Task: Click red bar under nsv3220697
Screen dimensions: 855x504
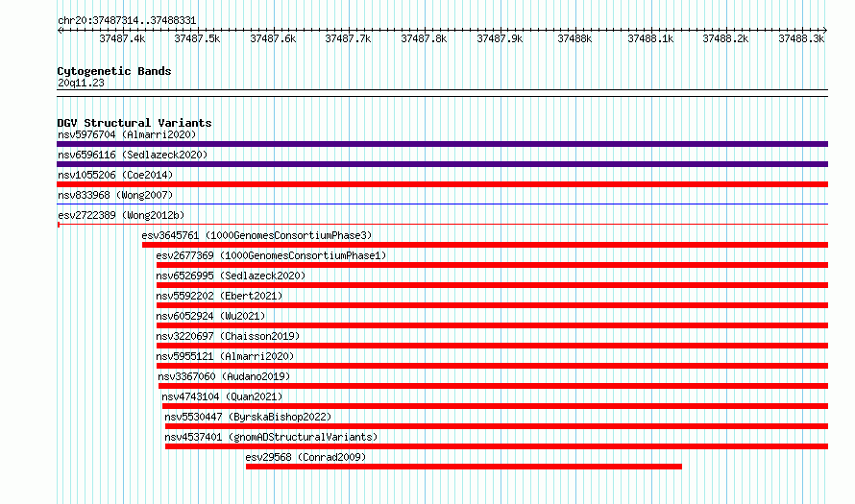Action: [x=493, y=346]
